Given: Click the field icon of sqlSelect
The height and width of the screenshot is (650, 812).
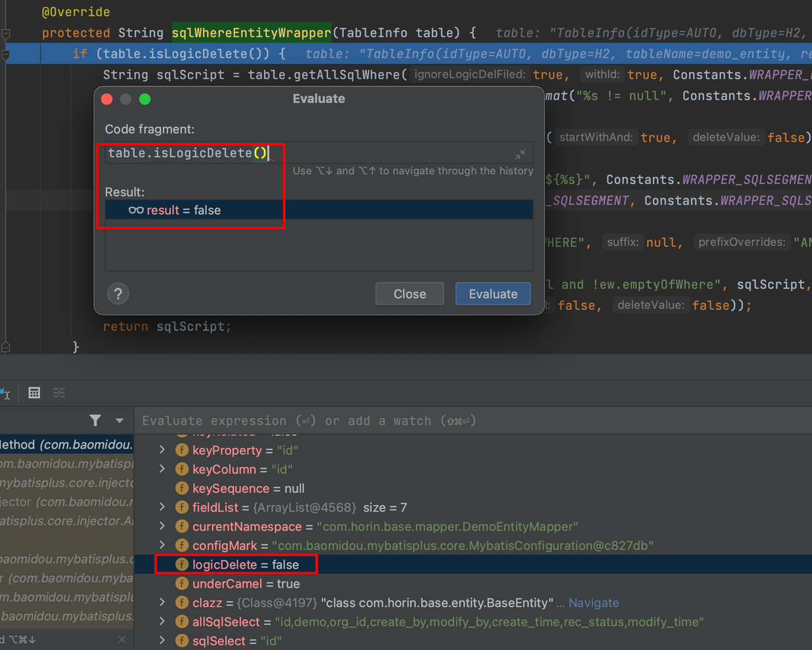Looking at the screenshot, I should [182, 640].
